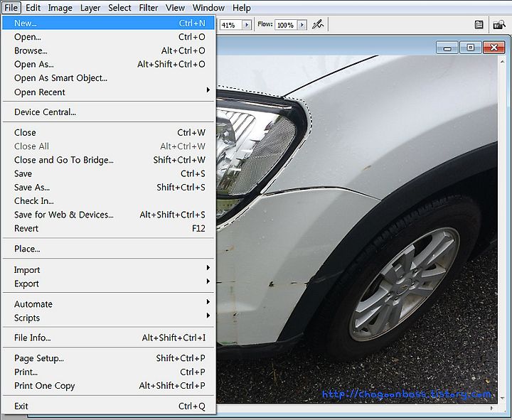
Task: Expand the Open Recent submenu
Action: click(x=108, y=92)
